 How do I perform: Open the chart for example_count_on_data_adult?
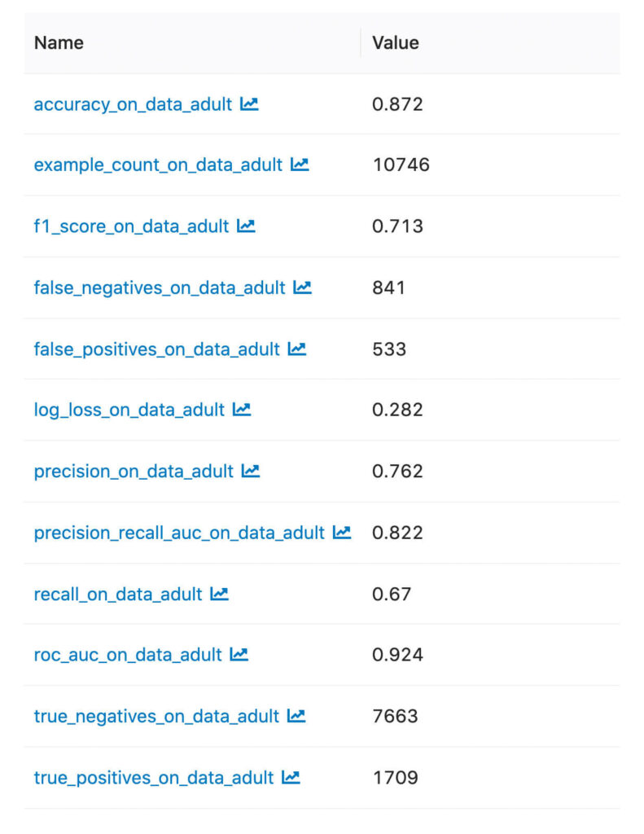click(299, 165)
